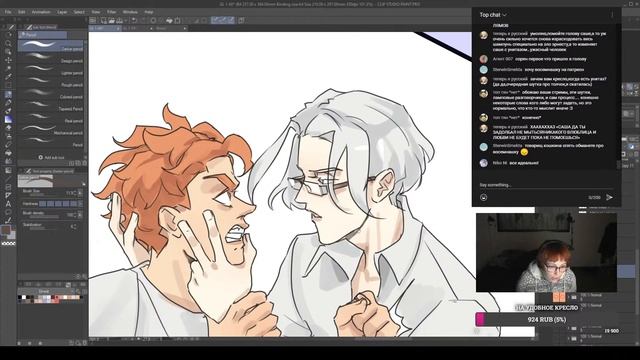Select the Balloon tool

[8, 212]
